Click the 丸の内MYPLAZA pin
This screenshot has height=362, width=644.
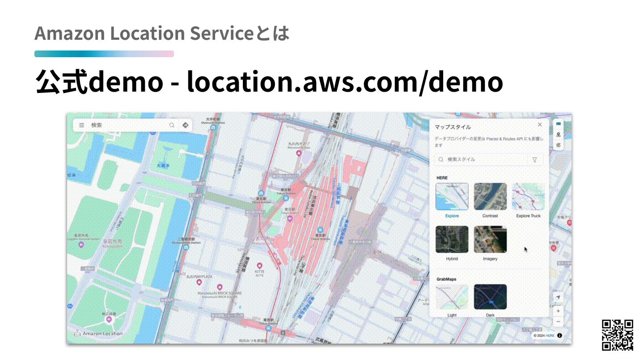point(199,282)
